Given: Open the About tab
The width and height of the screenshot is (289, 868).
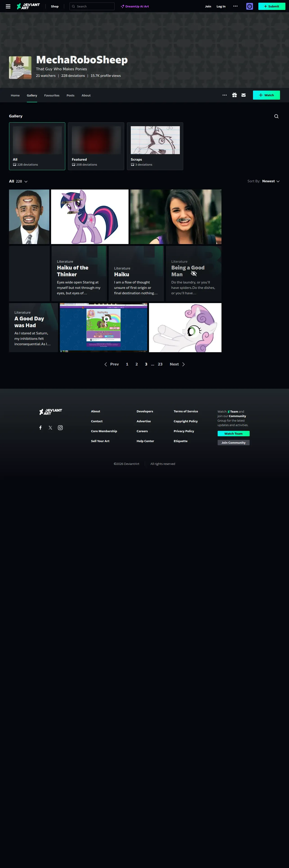Looking at the screenshot, I should [x=86, y=95].
